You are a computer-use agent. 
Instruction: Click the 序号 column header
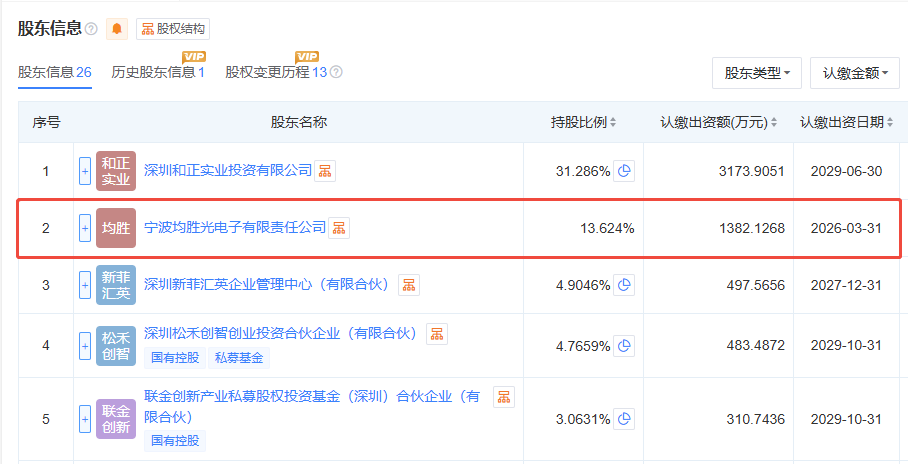click(46, 122)
